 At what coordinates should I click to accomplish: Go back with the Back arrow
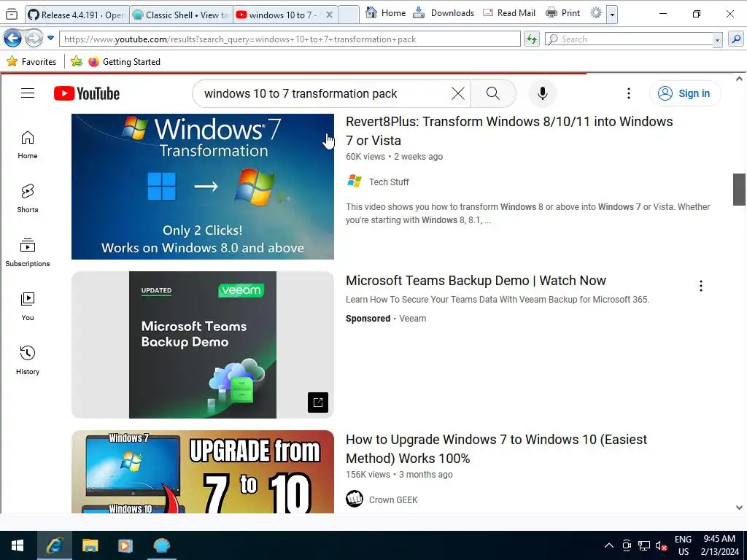12,38
